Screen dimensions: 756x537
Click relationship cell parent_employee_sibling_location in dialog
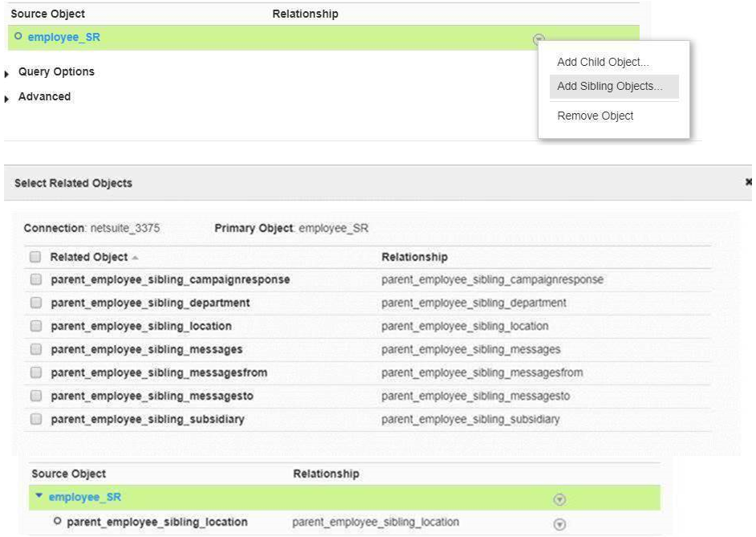pyautogui.click(x=465, y=327)
